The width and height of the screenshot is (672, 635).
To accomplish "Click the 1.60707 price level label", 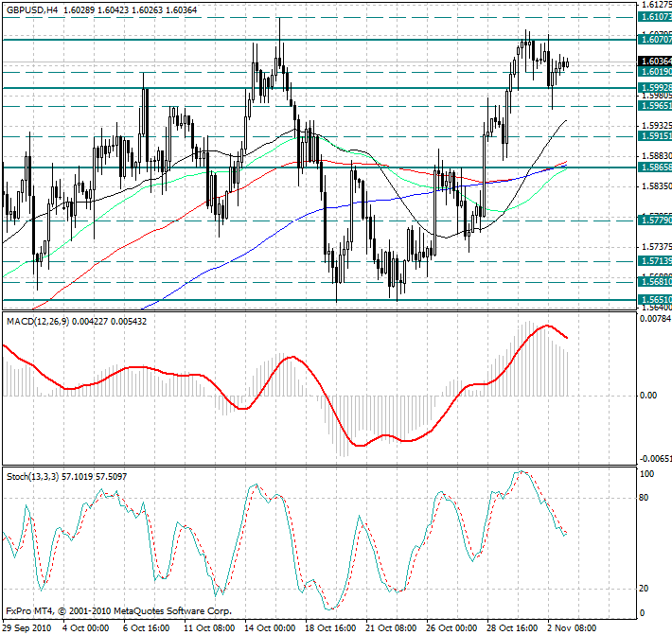I will click(x=655, y=40).
